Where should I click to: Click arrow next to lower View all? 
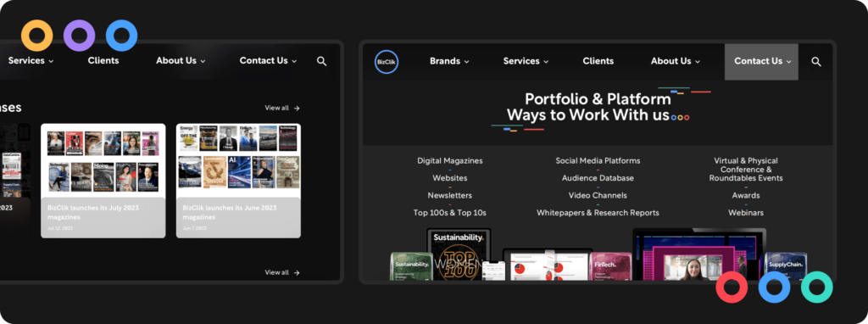297,272
